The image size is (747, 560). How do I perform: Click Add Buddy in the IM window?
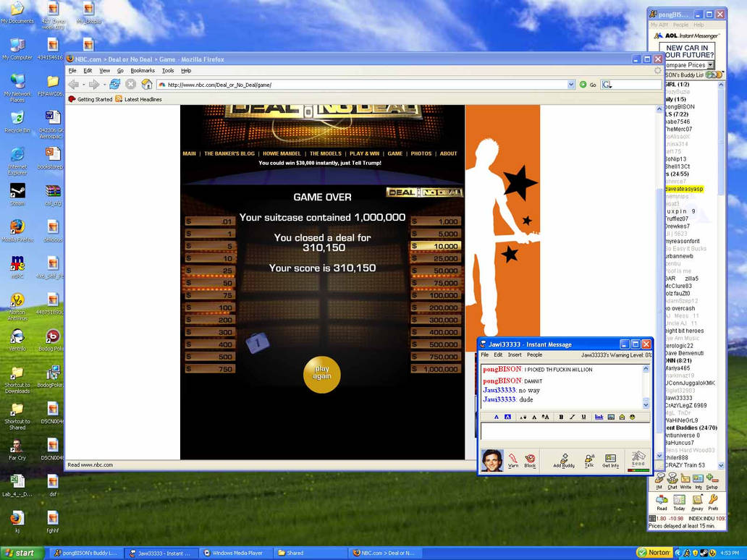point(564,460)
